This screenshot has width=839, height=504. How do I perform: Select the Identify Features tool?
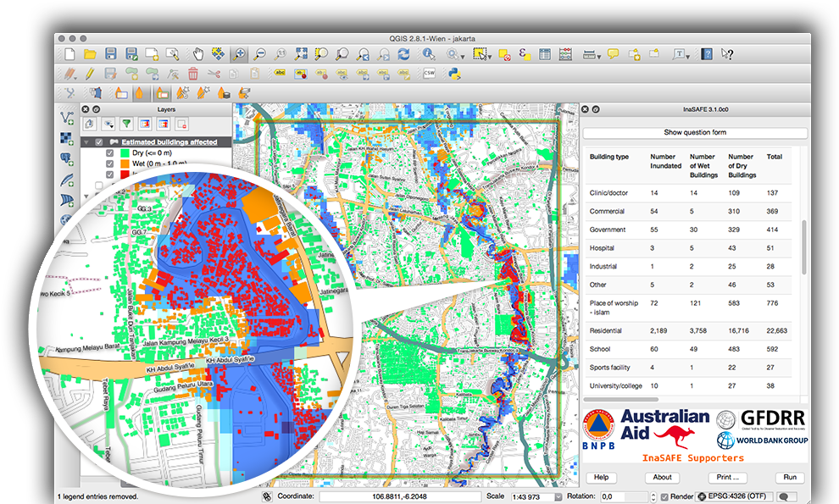pyautogui.click(x=426, y=55)
